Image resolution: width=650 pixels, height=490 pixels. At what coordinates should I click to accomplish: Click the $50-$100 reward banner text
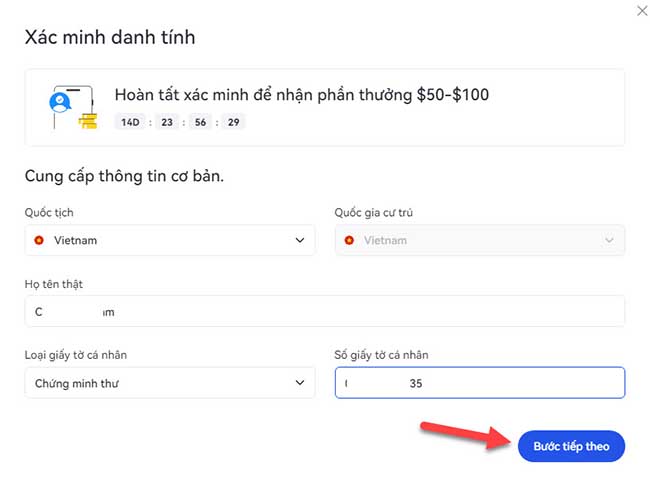coord(302,95)
